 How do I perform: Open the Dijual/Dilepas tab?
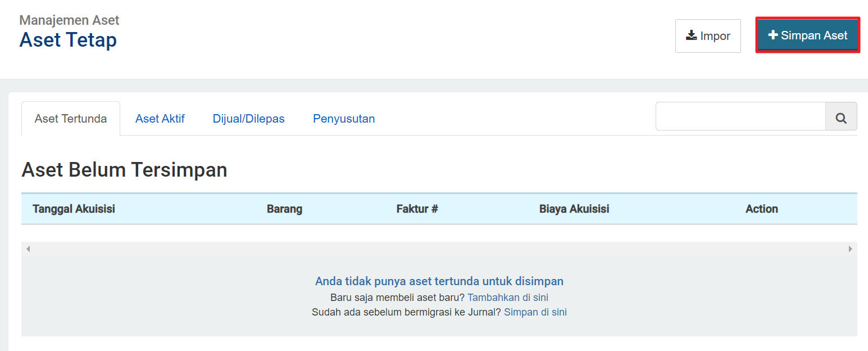[248, 118]
